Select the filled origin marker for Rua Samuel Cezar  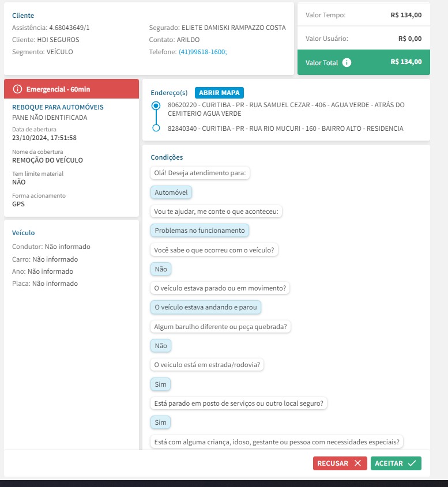coord(156,106)
